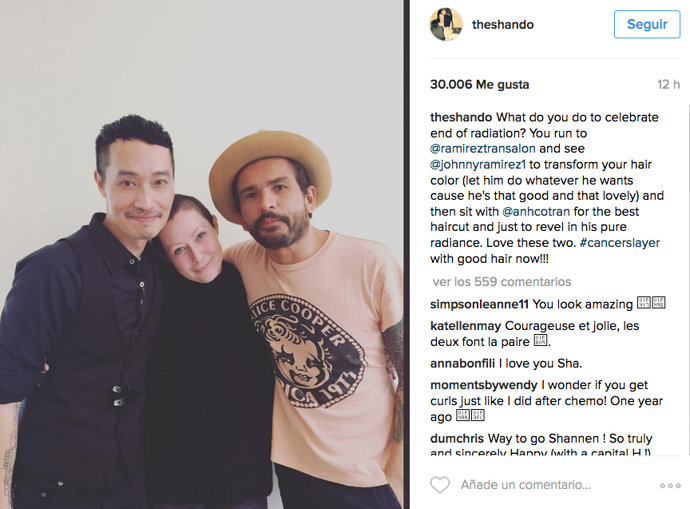Click the heart like icon

click(440, 485)
